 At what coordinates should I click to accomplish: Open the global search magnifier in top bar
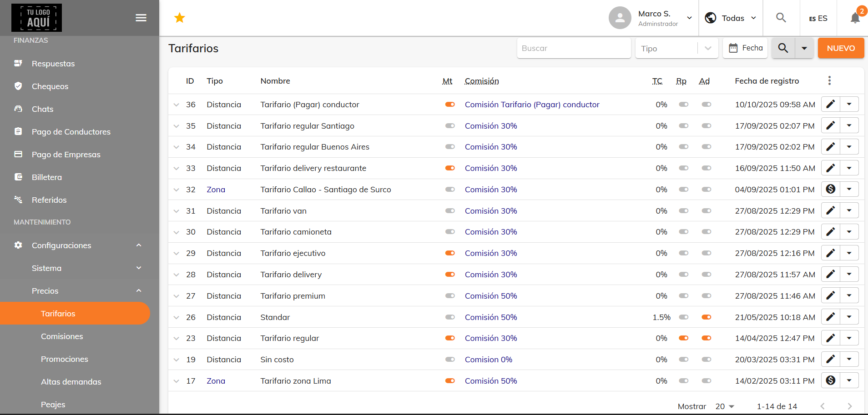pos(781,18)
